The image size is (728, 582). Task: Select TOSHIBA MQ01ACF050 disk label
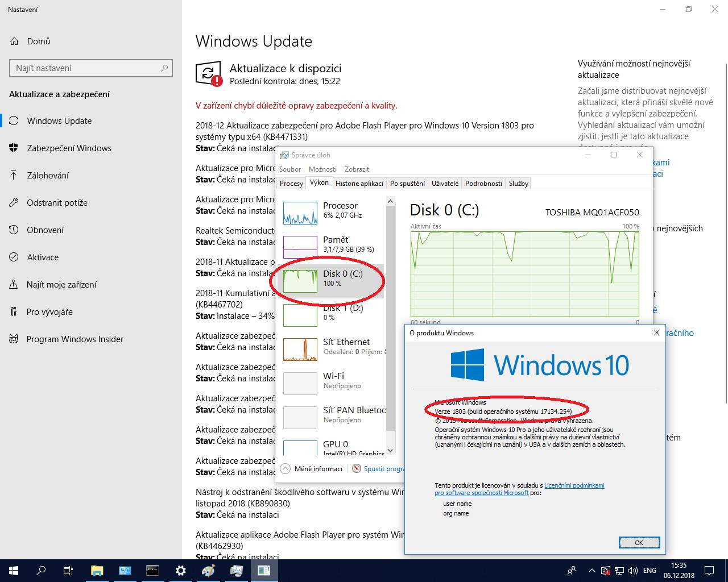click(x=592, y=212)
